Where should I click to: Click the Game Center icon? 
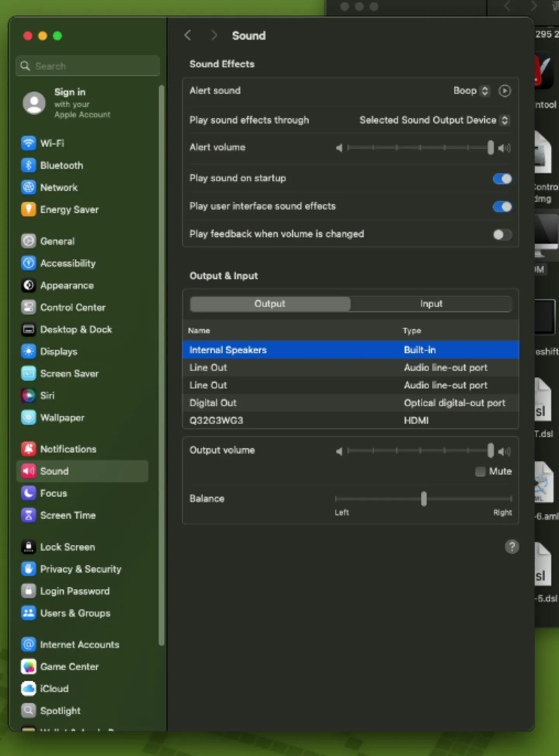28,667
